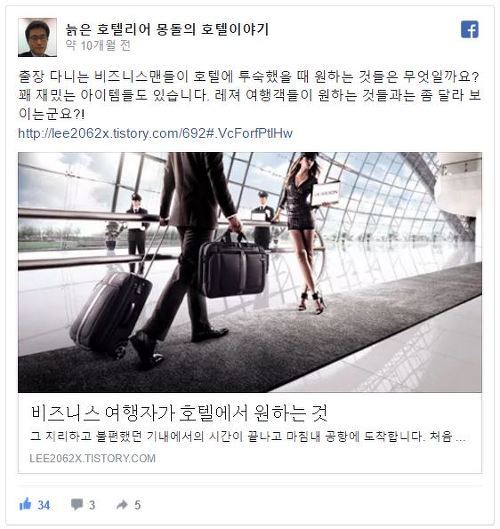This screenshot has height=529, width=500.
Task: Click article title 비즈니스 여행자가 호텔에서 원하는 것
Action: click(179, 413)
